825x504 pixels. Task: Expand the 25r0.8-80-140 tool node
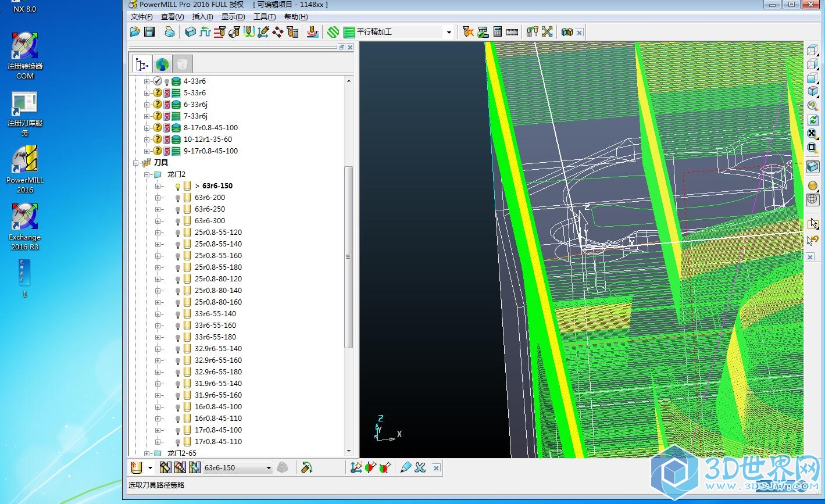pos(158,291)
